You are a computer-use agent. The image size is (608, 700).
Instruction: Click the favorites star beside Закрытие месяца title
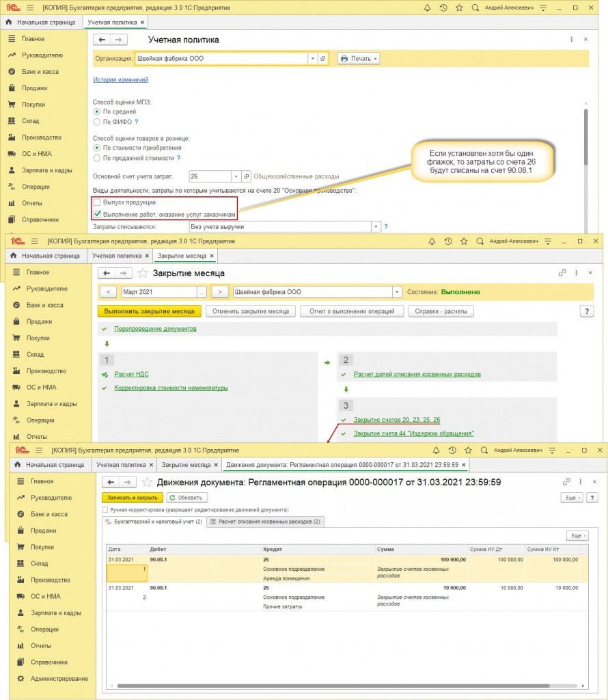[x=143, y=273]
